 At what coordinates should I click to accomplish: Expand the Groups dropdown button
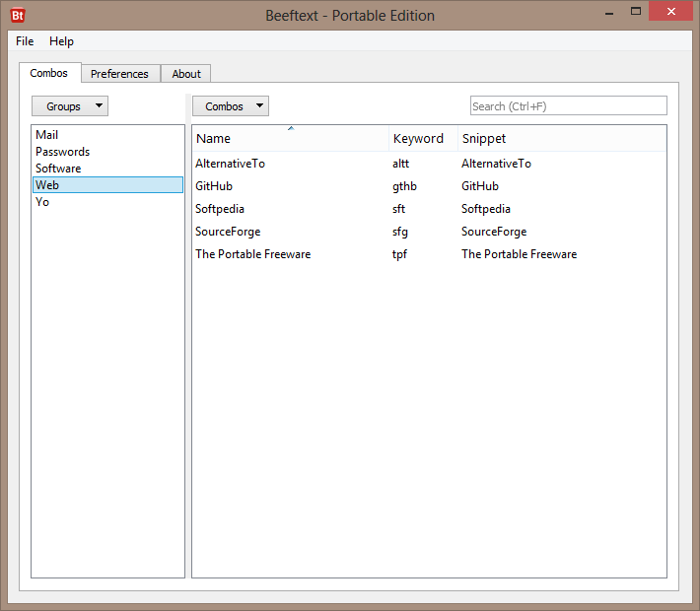[70, 106]
